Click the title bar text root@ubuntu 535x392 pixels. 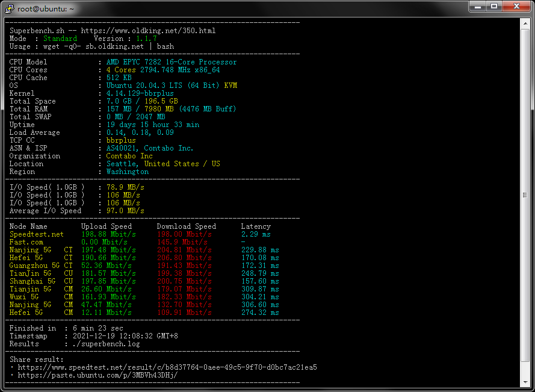pos(46,8)
